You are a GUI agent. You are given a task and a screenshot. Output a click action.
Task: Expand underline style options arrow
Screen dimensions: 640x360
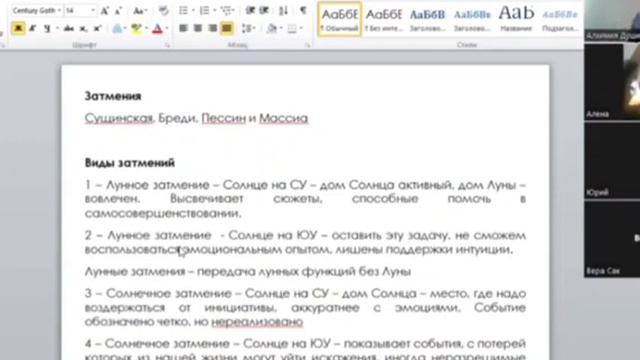[57, 29]
